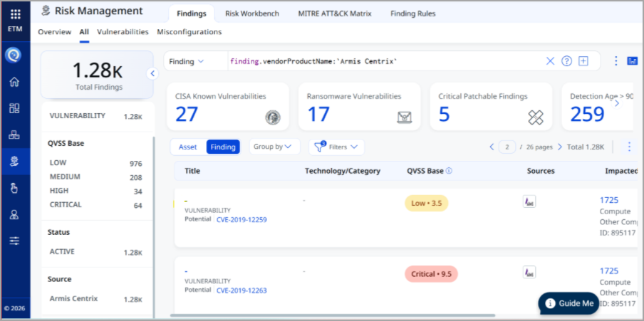Open the QVSS Base info icon
This screenshot has height=321, width=644.
point(450,171)
